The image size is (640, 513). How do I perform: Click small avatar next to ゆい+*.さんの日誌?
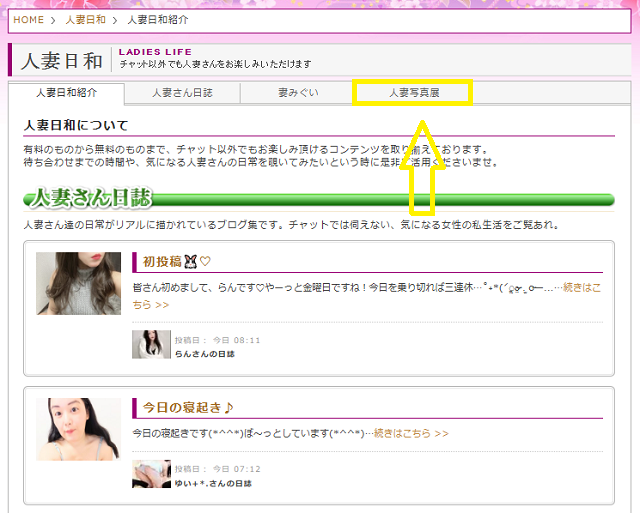[151, 474]
